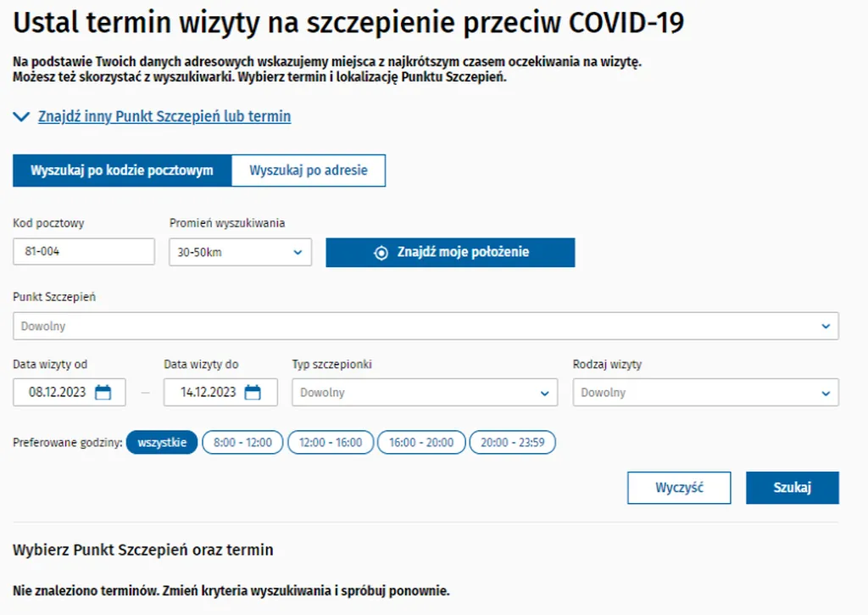The image size is (868, 615).
Task: Open calendar icon for Data wizyty od
Action: click(x=103, y=392)
